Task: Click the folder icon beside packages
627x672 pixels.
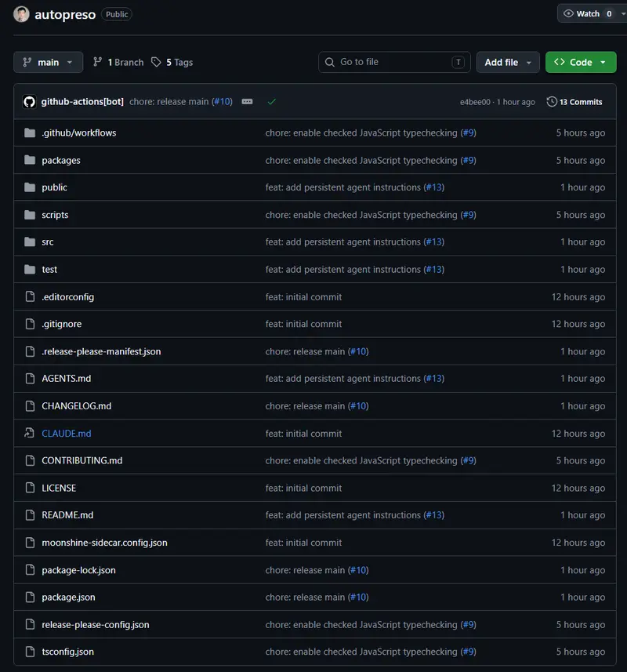Action: [x=30, y=160]
